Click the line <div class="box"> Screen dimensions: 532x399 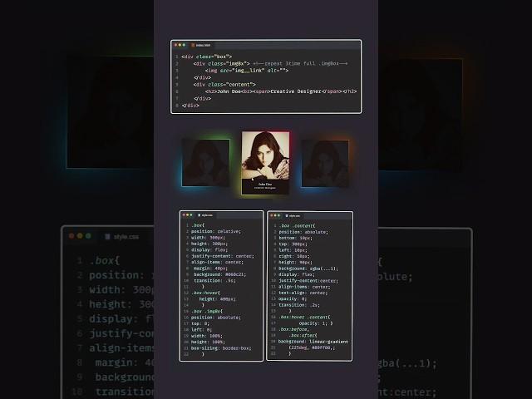coord(207,57)
